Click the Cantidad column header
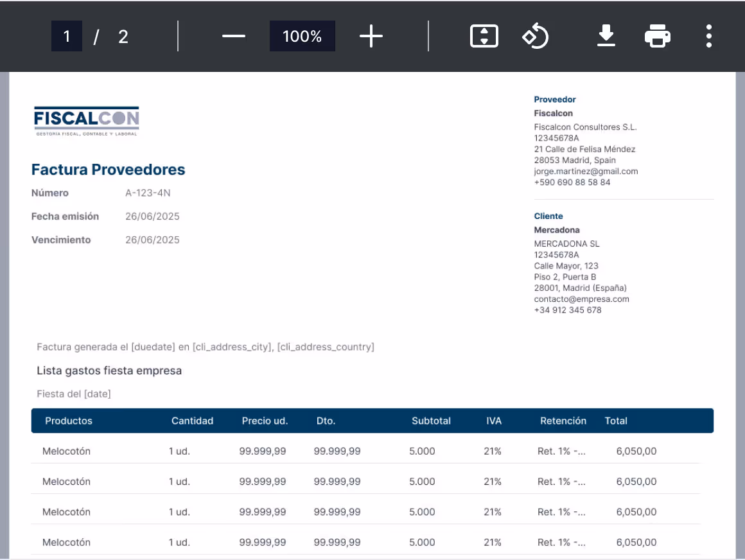The width and height of the screenshot is (745, 560). click(193, 421)
